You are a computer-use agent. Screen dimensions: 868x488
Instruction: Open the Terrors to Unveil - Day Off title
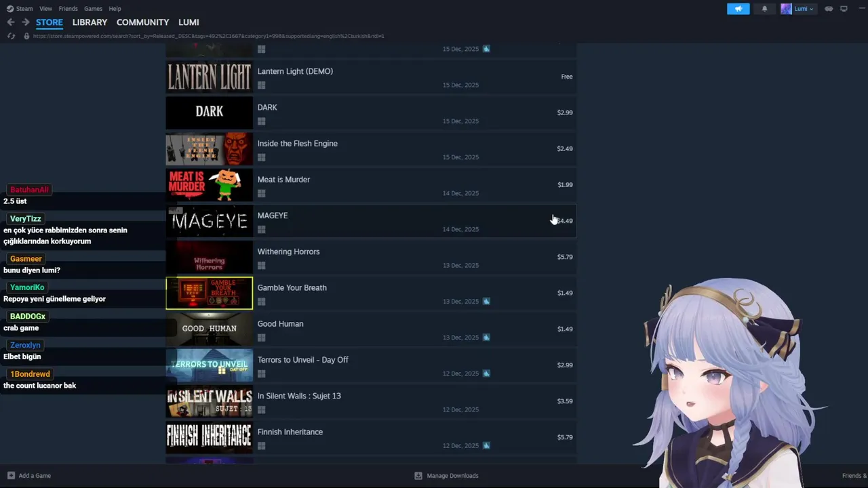pos(302,360)
